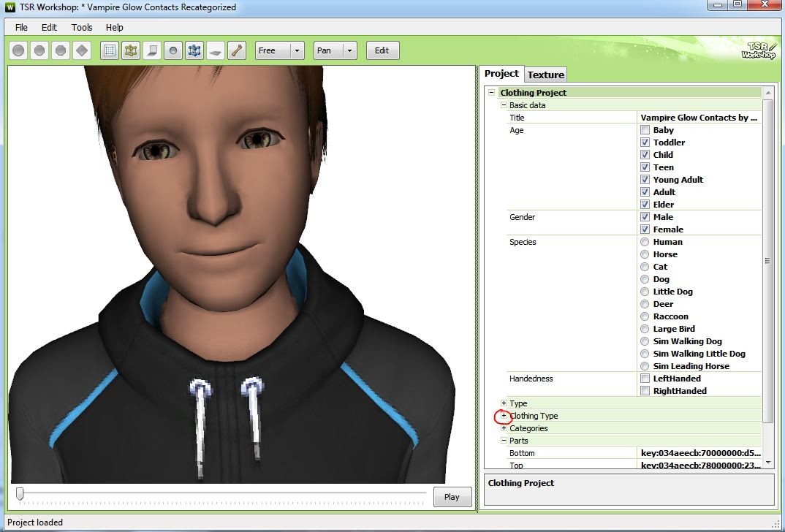785x532 pixels.
Task: Open the Edit menu
Action: tap(49, 28)
